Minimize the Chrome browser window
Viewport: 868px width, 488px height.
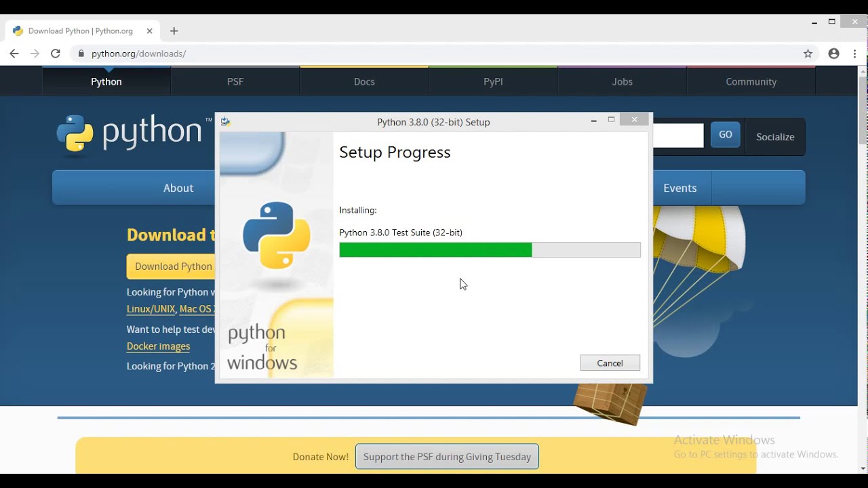tap(814, 22)
